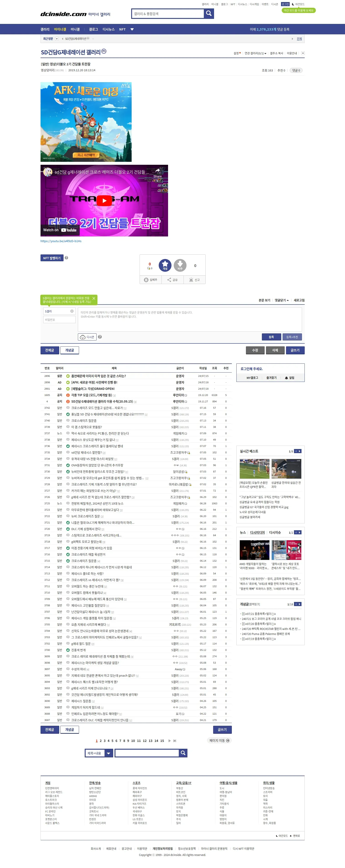Toggle 야간모드 in the footer

click(282, 836)
